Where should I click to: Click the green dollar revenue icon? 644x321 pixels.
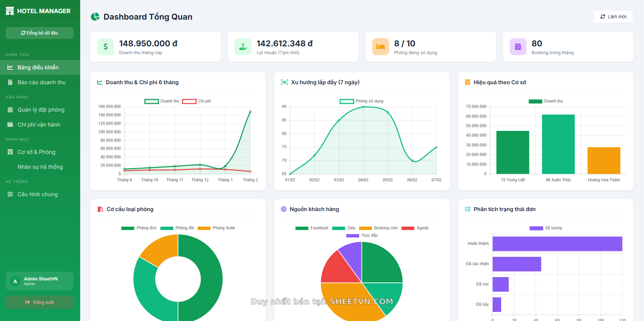tap(105, 47)
